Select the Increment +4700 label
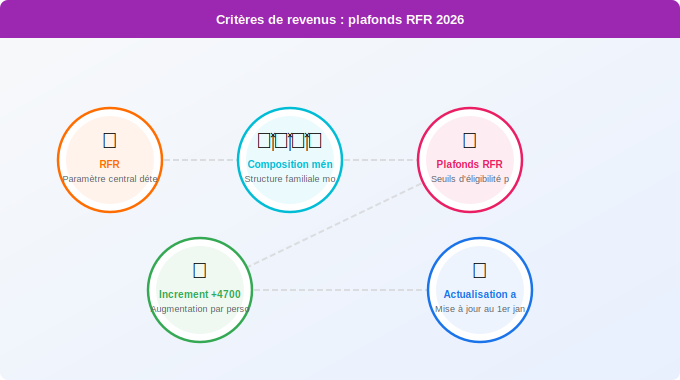 199,294
